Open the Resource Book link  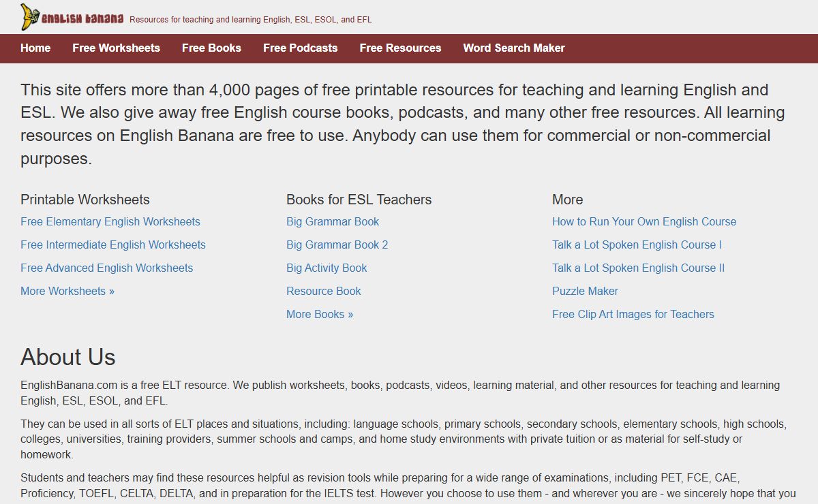click(324, 291)
